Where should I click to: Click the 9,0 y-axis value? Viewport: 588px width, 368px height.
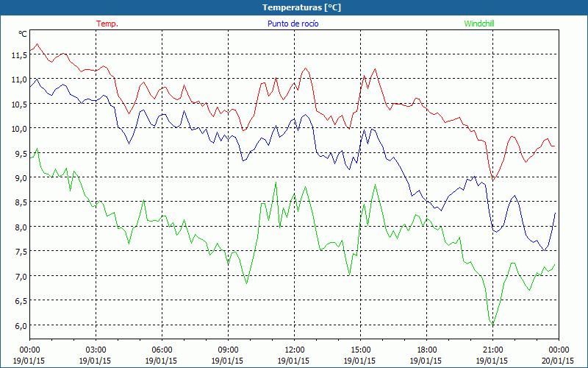pos(21,178)
